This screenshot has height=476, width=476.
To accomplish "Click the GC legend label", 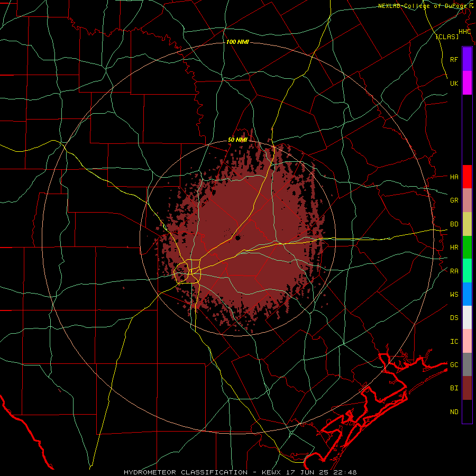I will 454,365.
